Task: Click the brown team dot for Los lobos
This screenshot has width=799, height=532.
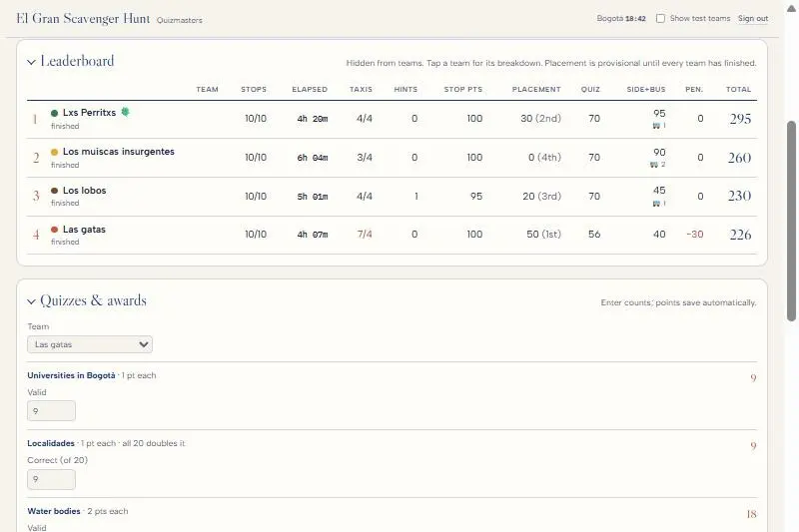Action: [x=55, y=191]
